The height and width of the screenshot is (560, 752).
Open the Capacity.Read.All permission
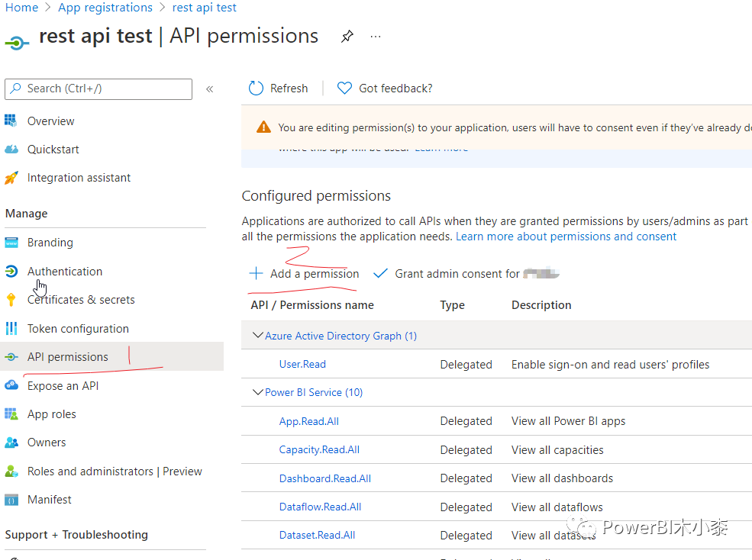click(x=319, y=449)
